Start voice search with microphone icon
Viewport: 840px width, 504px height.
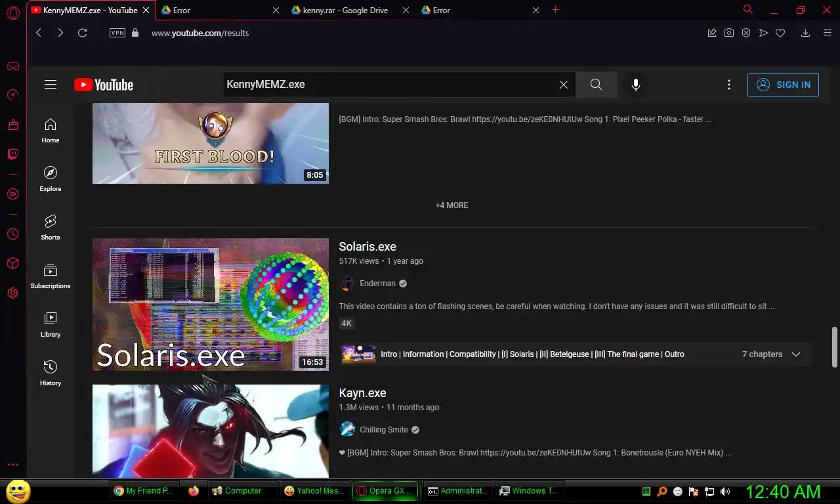635,85
